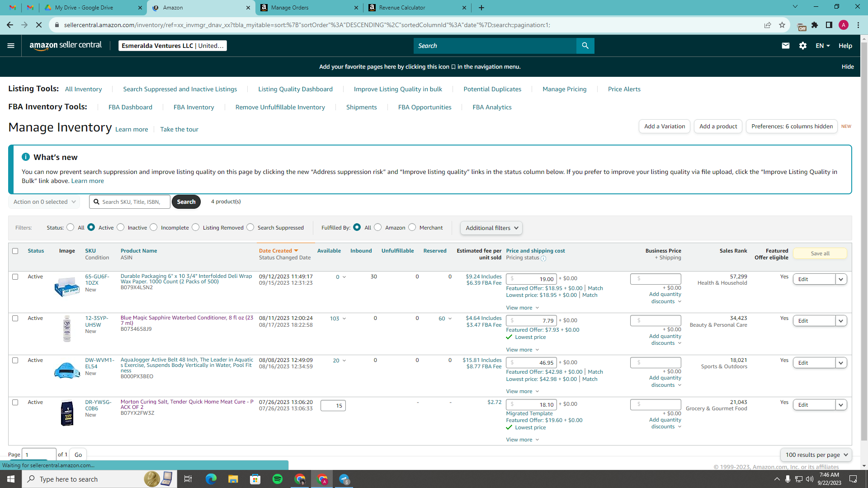
Task: Select the Blue Magic Conditioner row checkbox
Action: (x=15, y=318)
